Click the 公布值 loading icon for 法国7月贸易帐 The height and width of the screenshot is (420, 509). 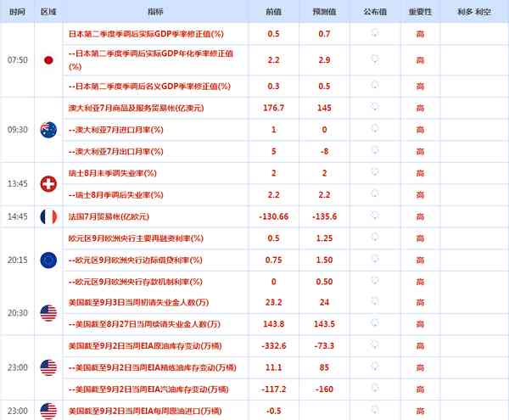coord(375,216)
